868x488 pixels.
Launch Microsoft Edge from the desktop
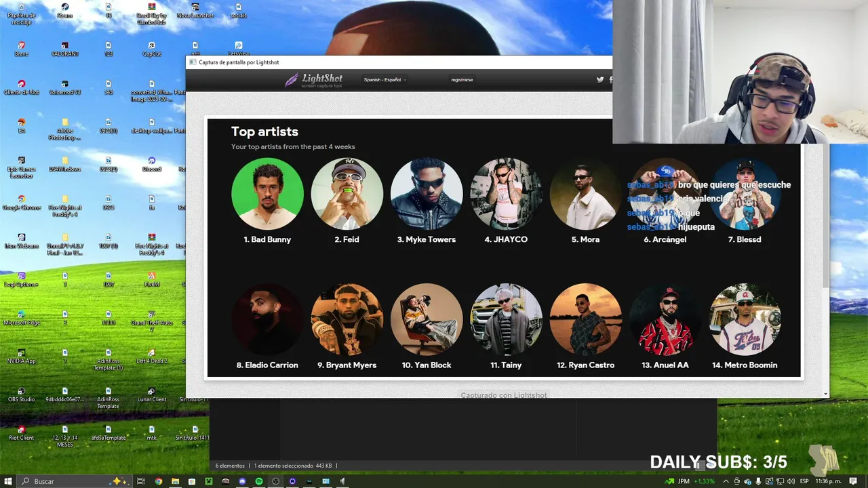point(22,318)
